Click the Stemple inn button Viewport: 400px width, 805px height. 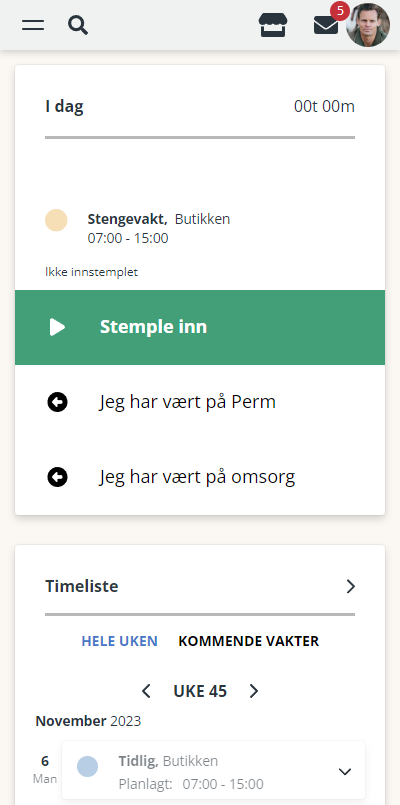(200, 327)
